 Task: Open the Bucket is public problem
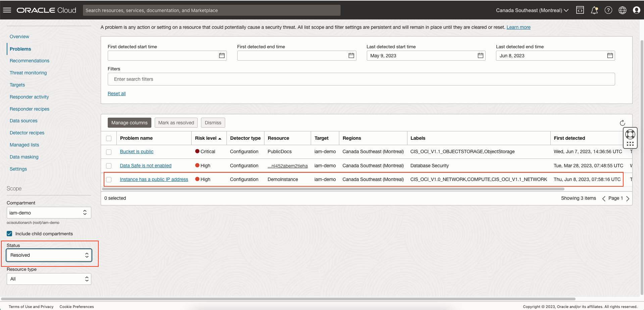(x=137, y=151)
